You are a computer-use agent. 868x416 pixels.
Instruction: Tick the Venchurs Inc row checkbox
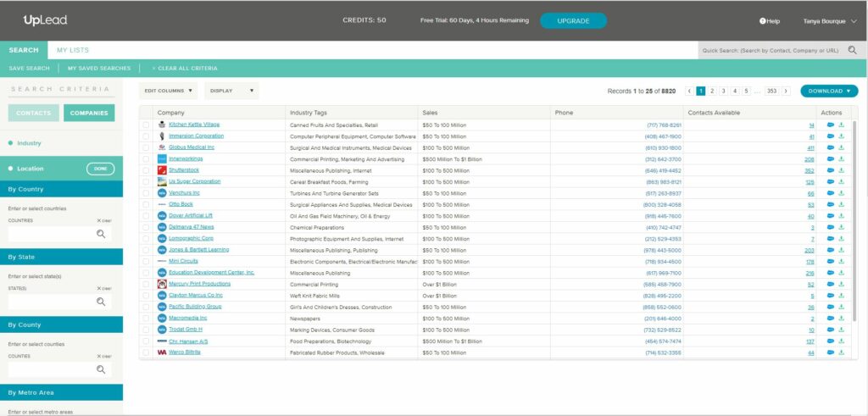pyautogui.click(x=146, y=193)
